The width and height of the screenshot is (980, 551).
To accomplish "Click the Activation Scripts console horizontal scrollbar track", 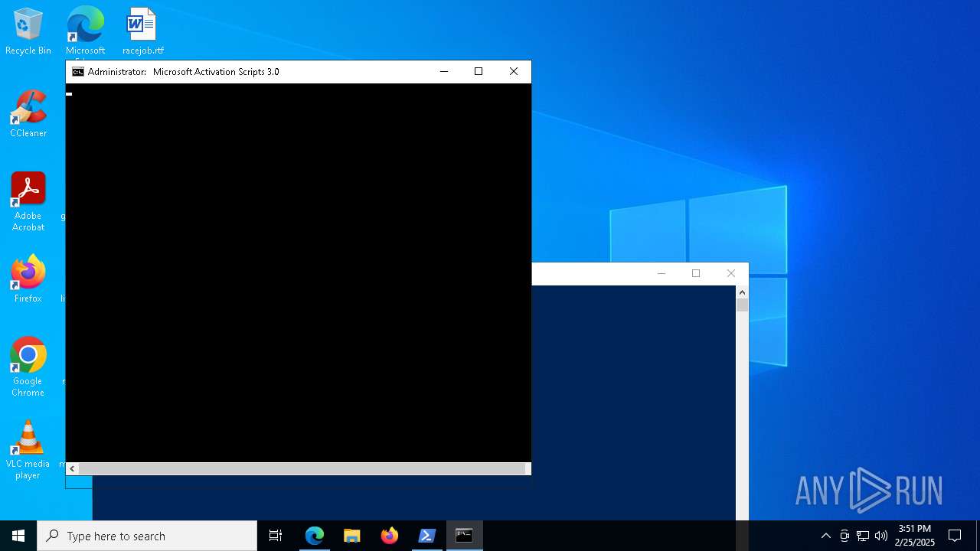I will click(302, 468).
